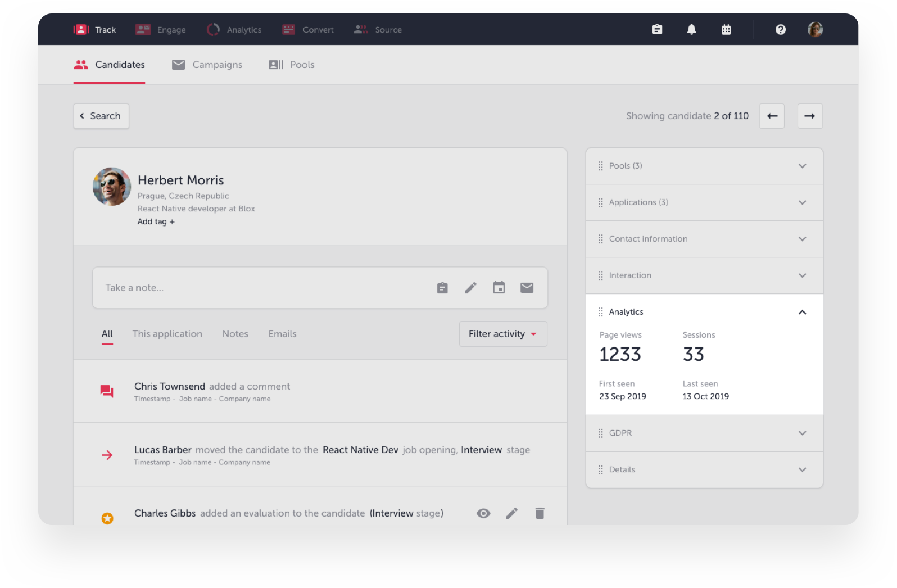
Task: Switch to the Campaigns tab
Action: 207,65
